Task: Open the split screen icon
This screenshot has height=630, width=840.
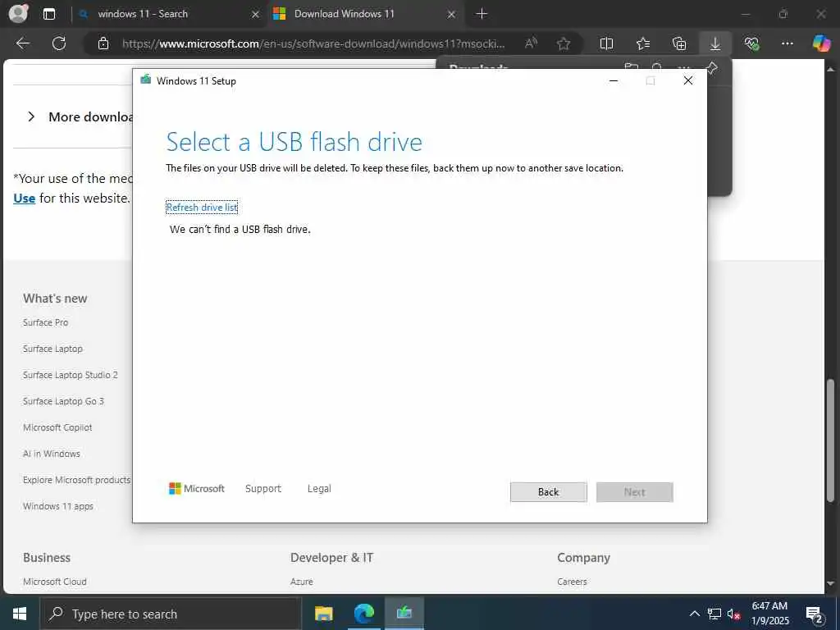Action: coord(606,43)
